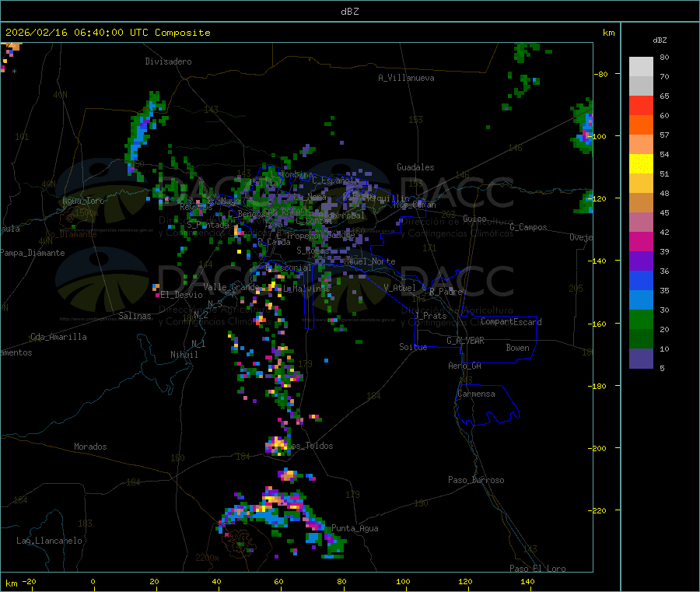The width and height of the screenshot is (700, 592).
Task: Select the 'Soitue' label
Action: (414, 347)
